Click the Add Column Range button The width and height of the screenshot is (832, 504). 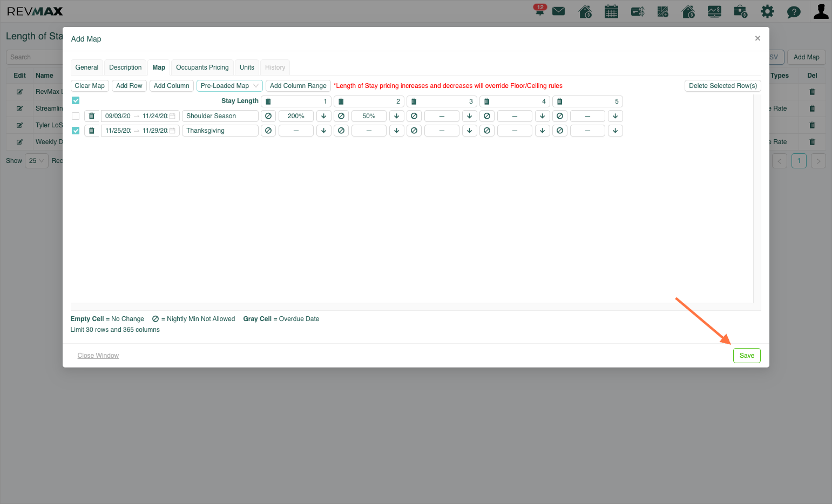[x=298, y=86]
